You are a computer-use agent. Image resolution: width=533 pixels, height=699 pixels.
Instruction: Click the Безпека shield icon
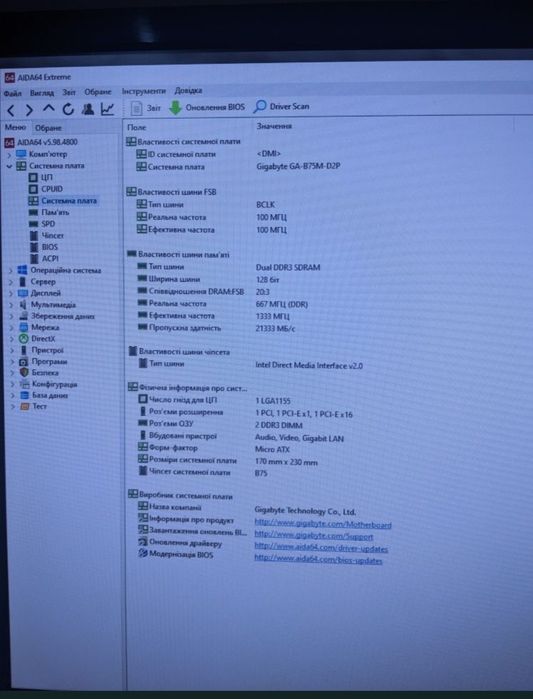coord(24,372)
